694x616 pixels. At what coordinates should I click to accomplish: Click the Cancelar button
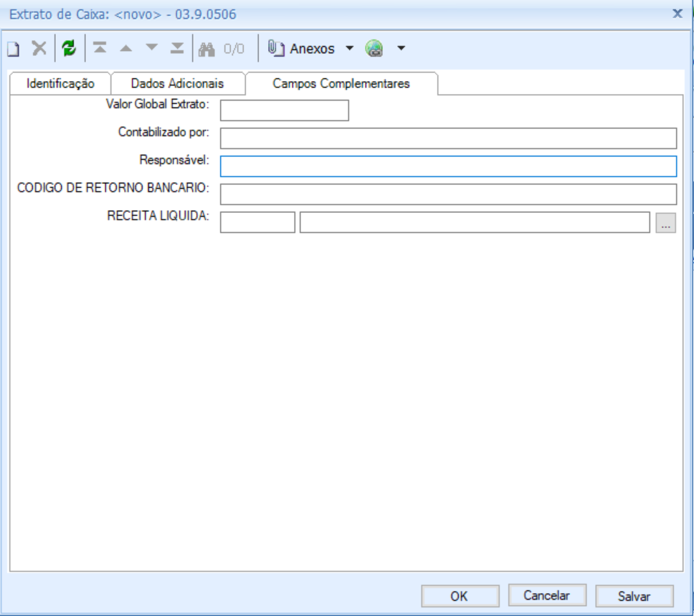(x=547, y=595)
